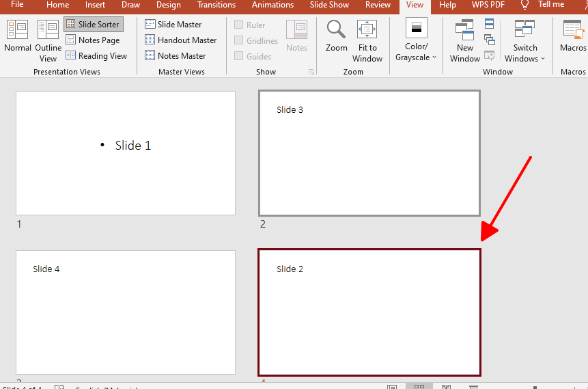Screen dimensions: 588x389
Task: Open the Slide Master view
Action: pyautogui.click(x=173, y=24)
